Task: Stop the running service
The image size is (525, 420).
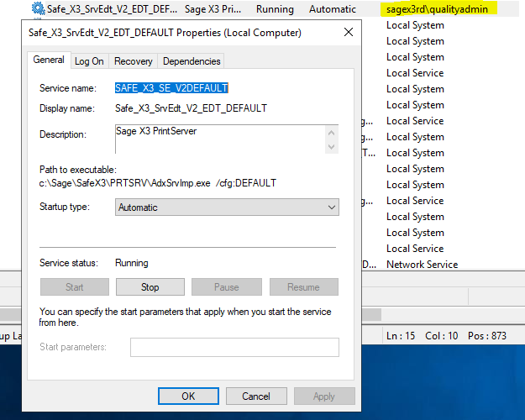Action: pos(150,287)
